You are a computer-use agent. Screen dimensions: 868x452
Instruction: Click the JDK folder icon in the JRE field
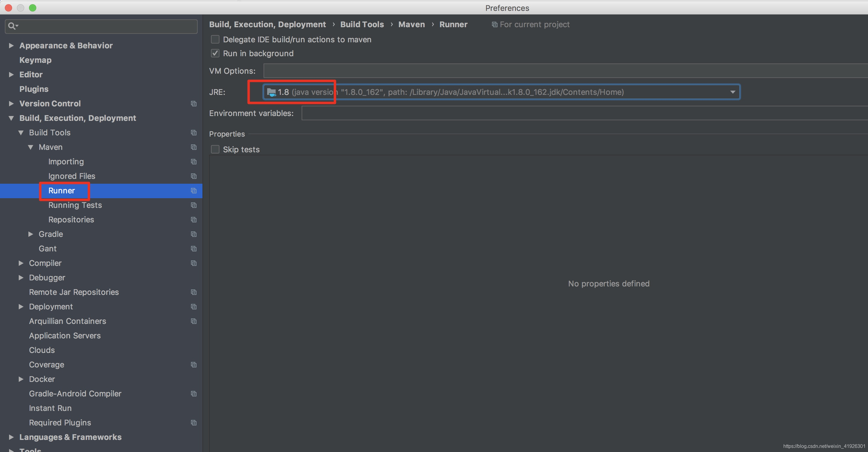271,92
